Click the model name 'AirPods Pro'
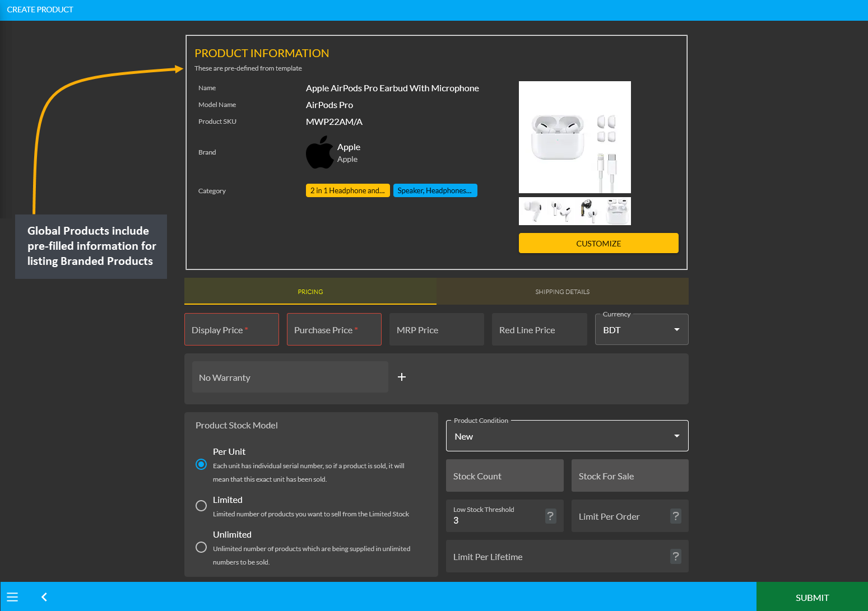The image size is (868, 611). pos(329,105)
